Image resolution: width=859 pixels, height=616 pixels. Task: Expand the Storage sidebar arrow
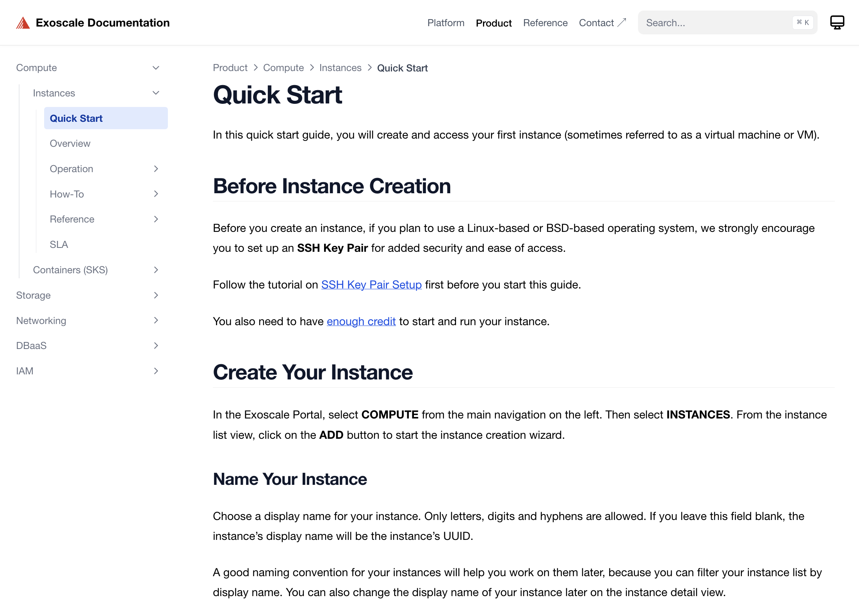pos(156,295)
